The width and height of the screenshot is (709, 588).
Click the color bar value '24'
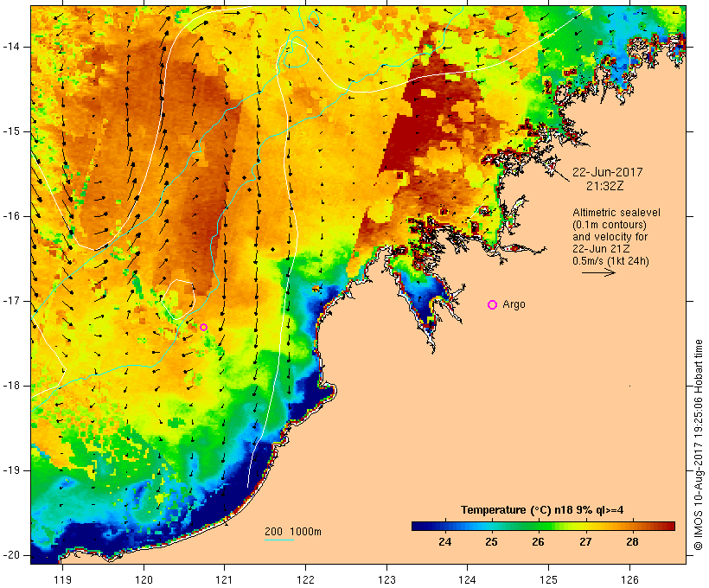(x=445, y=541)
